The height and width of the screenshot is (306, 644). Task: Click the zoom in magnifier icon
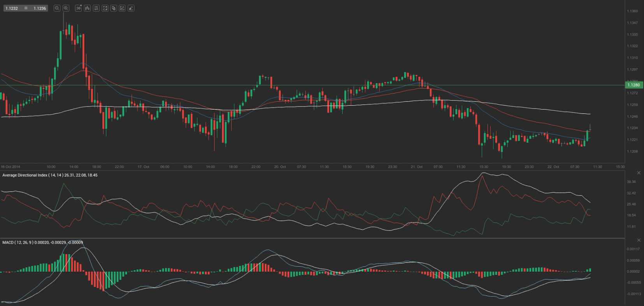[x=66, y=8]
